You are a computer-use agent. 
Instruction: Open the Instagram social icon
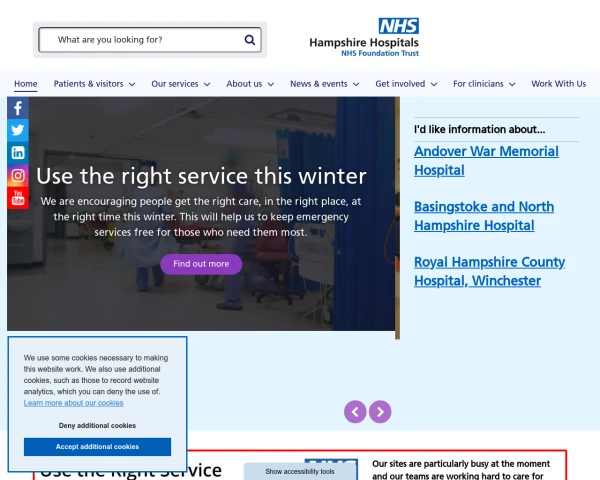pyautogui.click(x=18, y=175)
